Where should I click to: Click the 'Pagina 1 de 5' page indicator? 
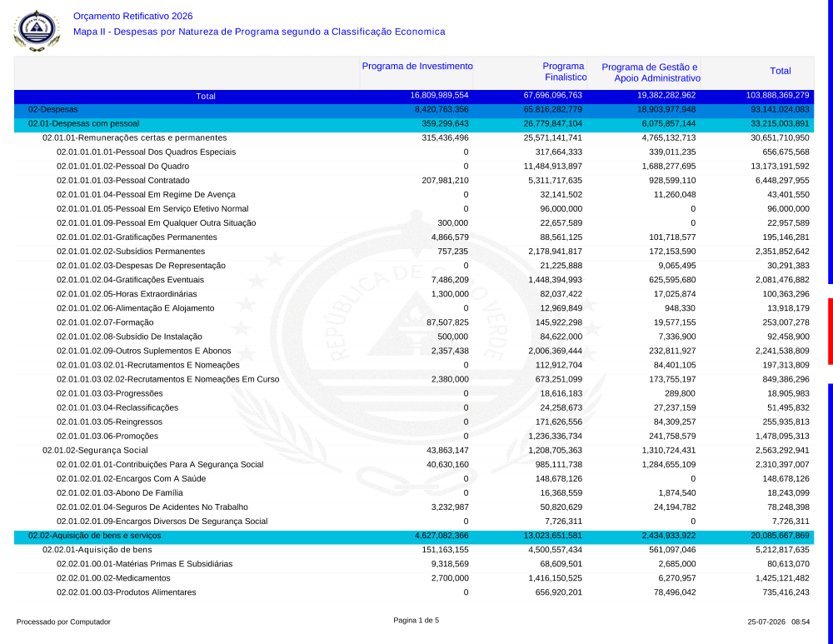(416, 620)
